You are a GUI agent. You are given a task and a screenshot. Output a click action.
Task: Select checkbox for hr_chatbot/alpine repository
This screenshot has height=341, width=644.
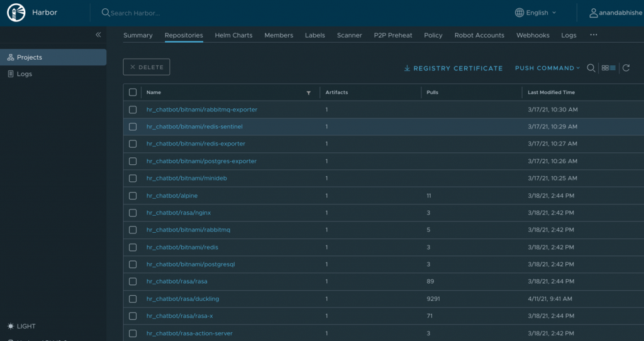coord(133,196)
